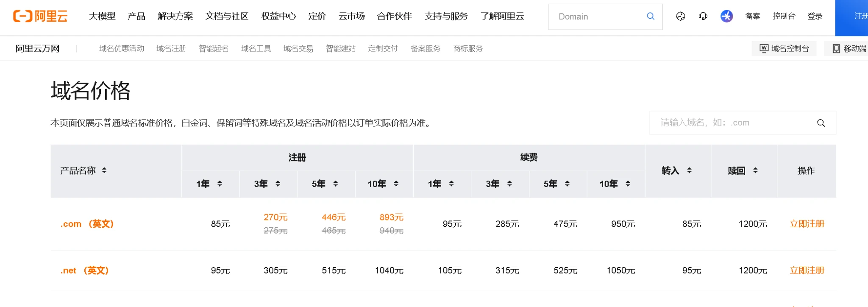868x307 pixels.
Task: Click .com (英文) product name
Action: coord(87,224)
